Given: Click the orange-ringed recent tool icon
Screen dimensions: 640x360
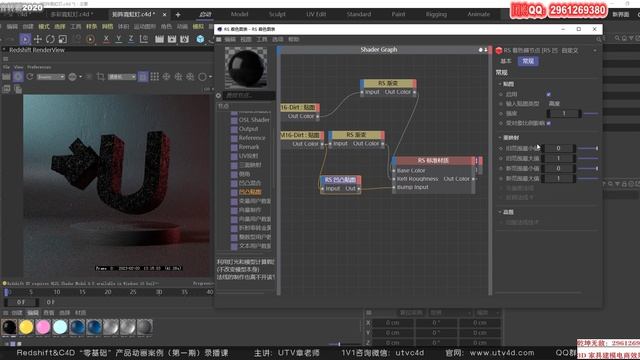Looking at the screenshot, I should coord(90,39).
